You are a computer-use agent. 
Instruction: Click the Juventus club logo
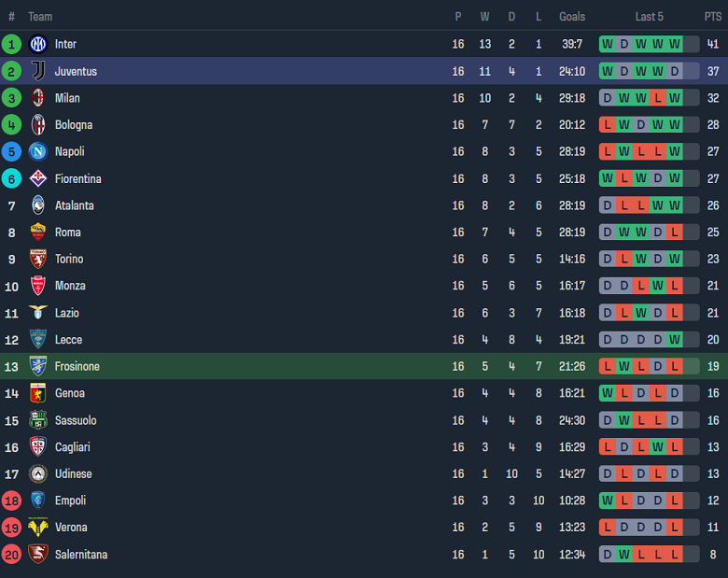(x=38, y=71)
